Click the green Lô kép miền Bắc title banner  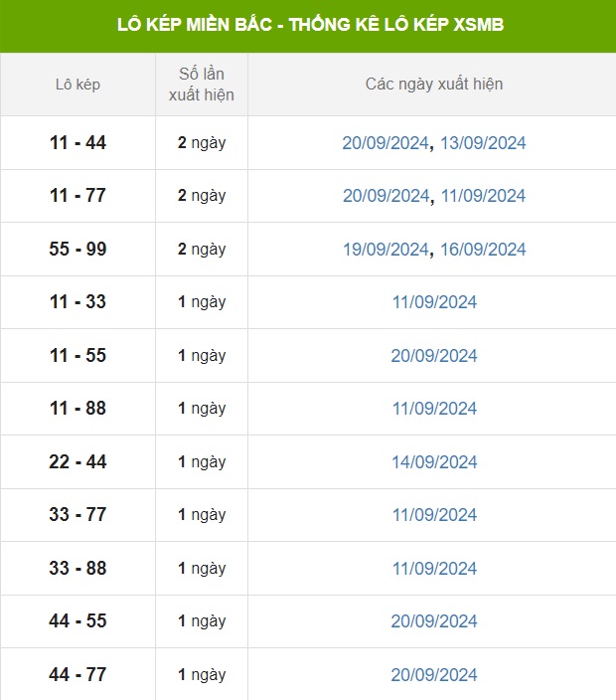tap(308, 26)
